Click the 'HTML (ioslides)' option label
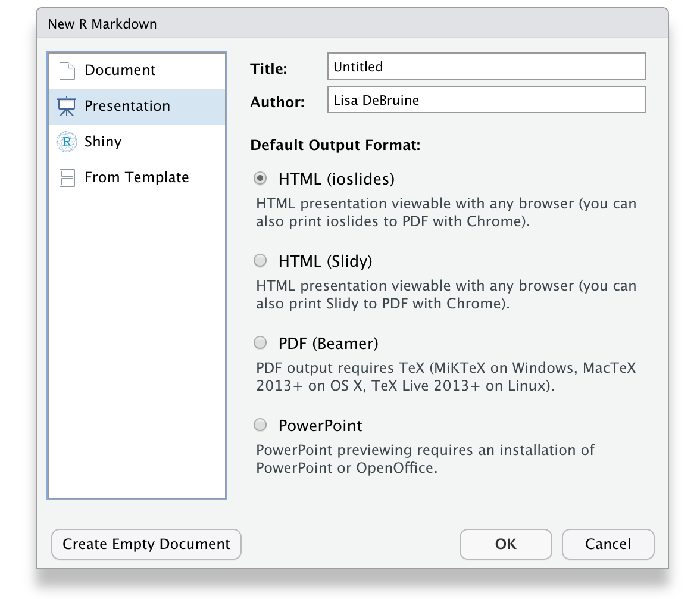The image size is (700, 599). pyautogui.click(x=337, y=179)
